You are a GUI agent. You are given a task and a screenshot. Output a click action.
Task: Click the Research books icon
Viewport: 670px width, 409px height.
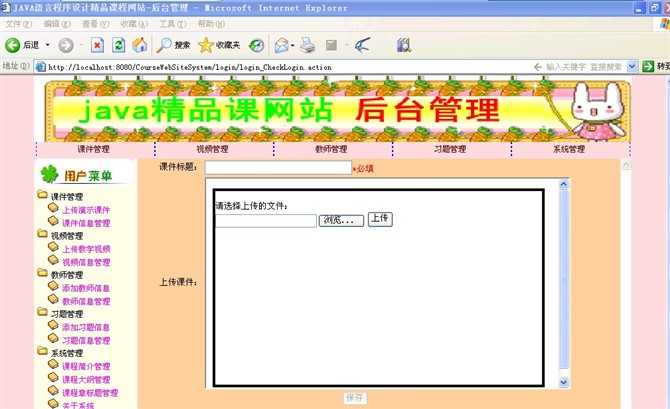click(x=403, y=45)
